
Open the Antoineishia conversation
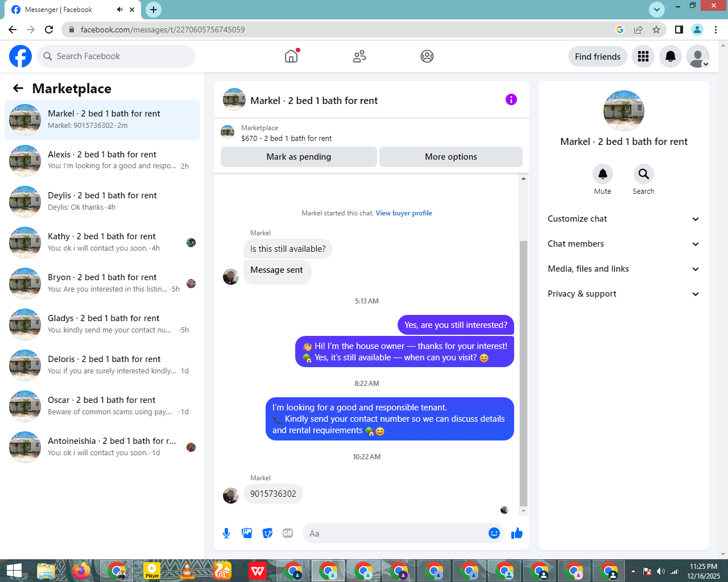(102, 447)
